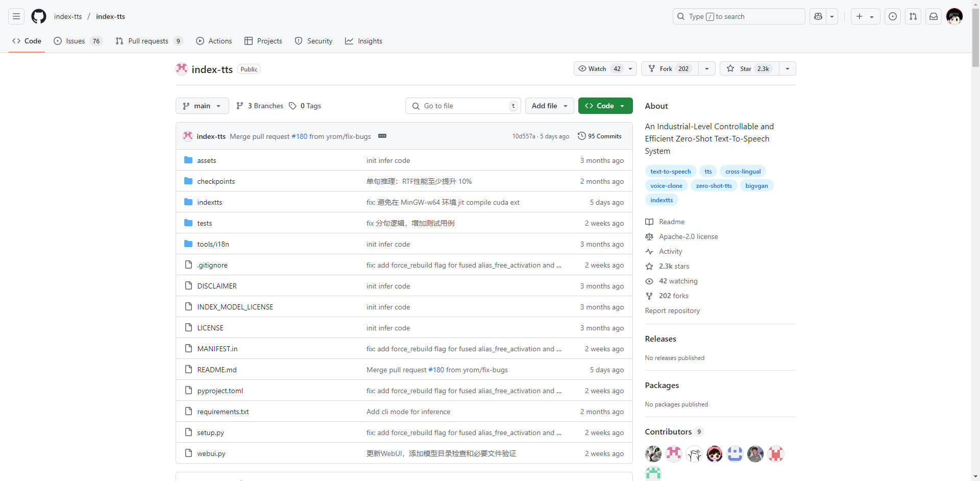Switch to the Issues tab
Viewport: 980px width, 481px height.
76,41
